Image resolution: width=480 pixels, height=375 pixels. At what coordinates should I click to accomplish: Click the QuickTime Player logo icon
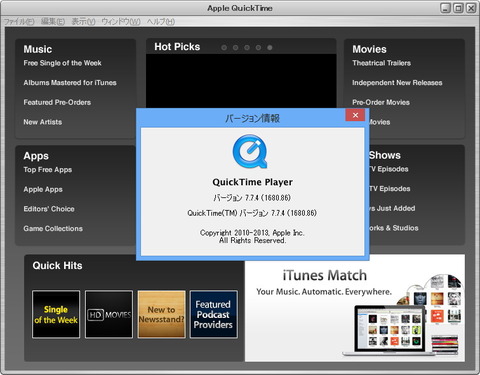coord(250,152)
